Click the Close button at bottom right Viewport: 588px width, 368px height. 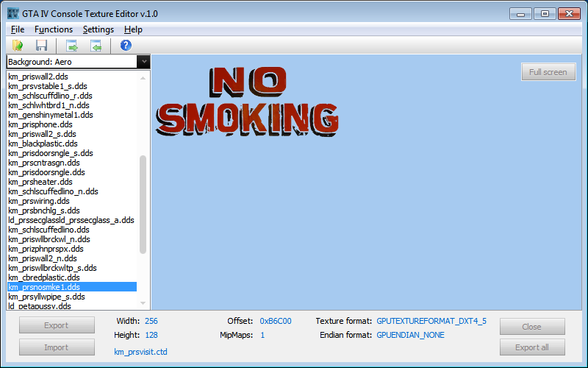tap(532, 327)
